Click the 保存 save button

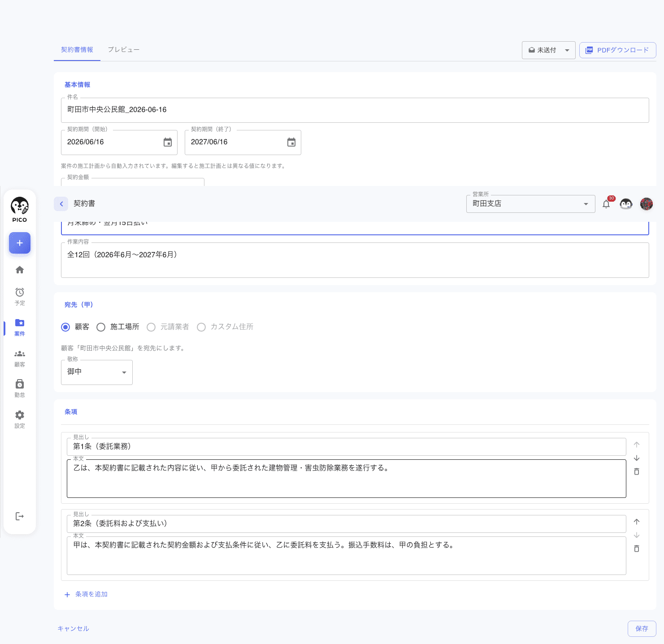[x=642, y=629]
